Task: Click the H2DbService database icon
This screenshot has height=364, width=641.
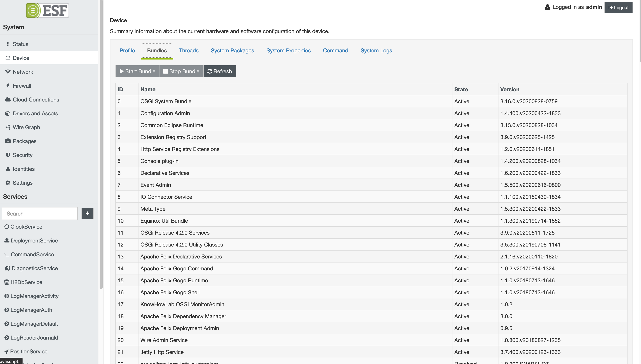Action: click(x=7, y=282)
